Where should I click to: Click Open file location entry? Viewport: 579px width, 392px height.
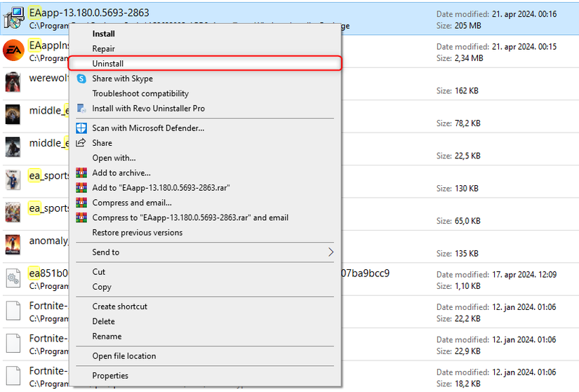(x=124, y=356)
